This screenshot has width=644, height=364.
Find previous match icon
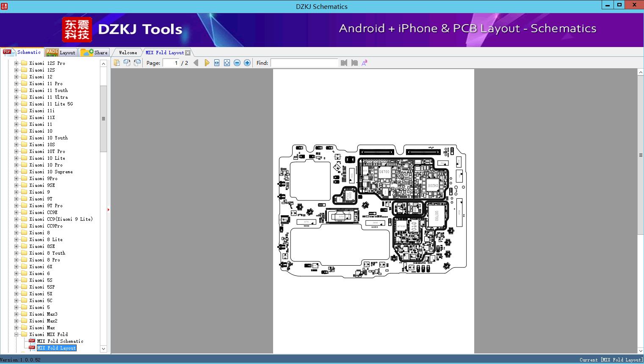[344, 63]
